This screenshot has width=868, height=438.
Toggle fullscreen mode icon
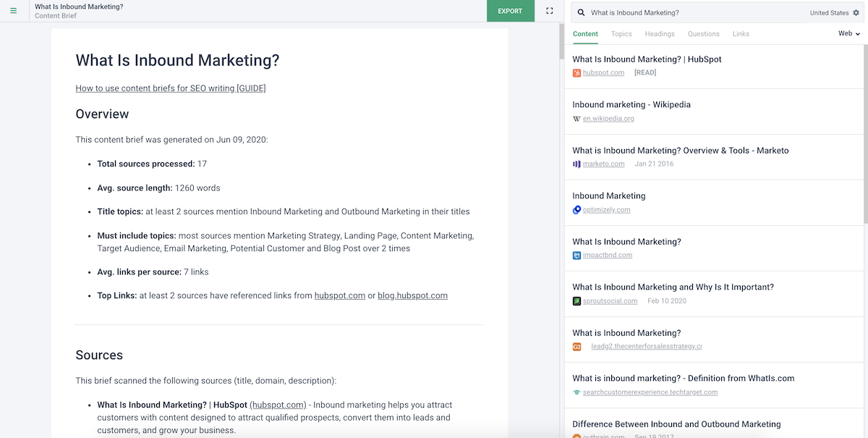click(550, 11)
